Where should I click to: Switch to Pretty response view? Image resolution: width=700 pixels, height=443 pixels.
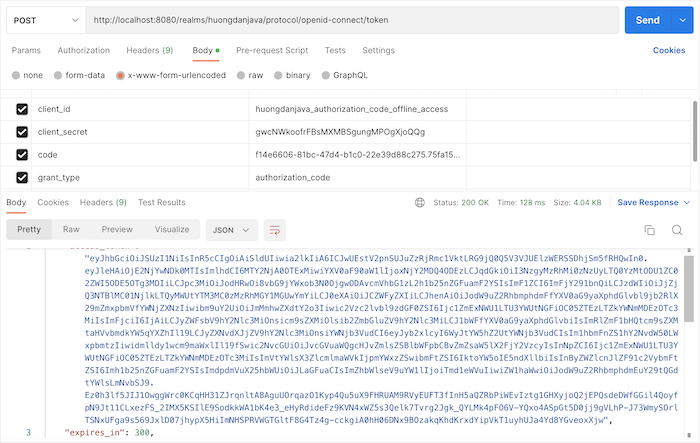click(x=29, y=230)
